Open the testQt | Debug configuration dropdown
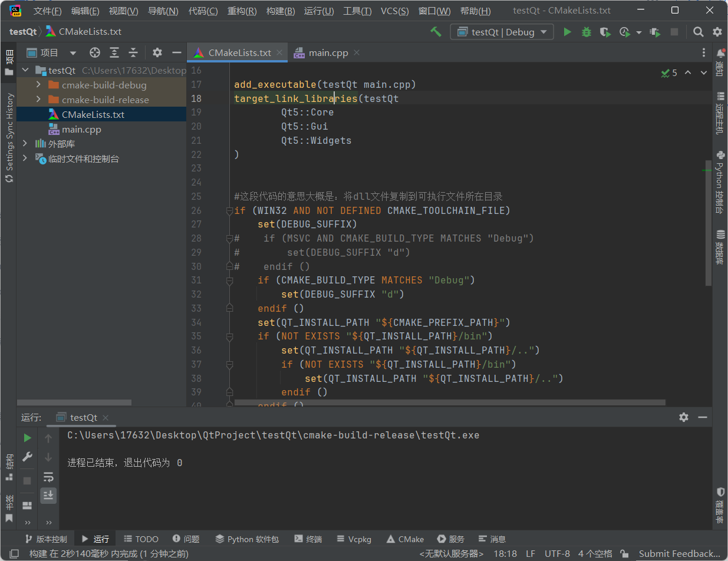Viewport: 728px width, 561px height. pyautogui.click(x=502, y=32)
